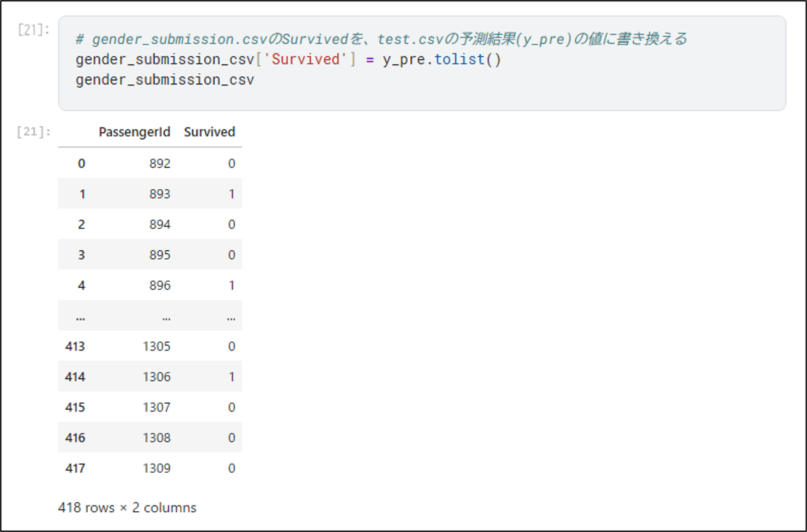Click the '418 rows × 2 columns' summary
Screen dimensions: 807x532
(x=127, y=507)
